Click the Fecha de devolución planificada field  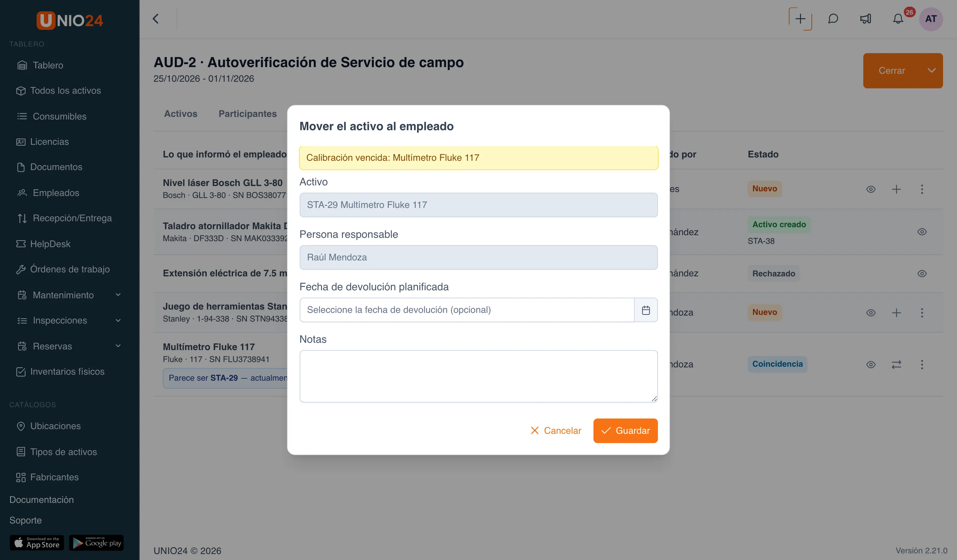click(467, 310)
